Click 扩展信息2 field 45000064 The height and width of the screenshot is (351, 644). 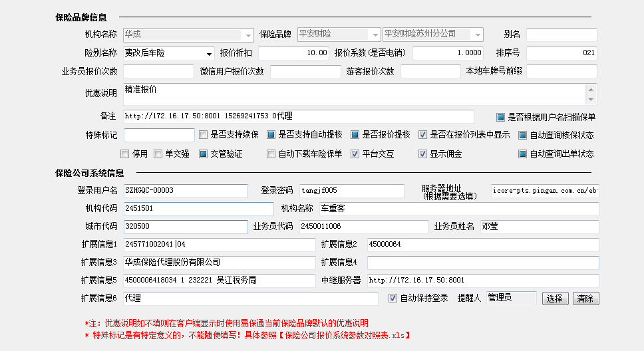(483, 245)
